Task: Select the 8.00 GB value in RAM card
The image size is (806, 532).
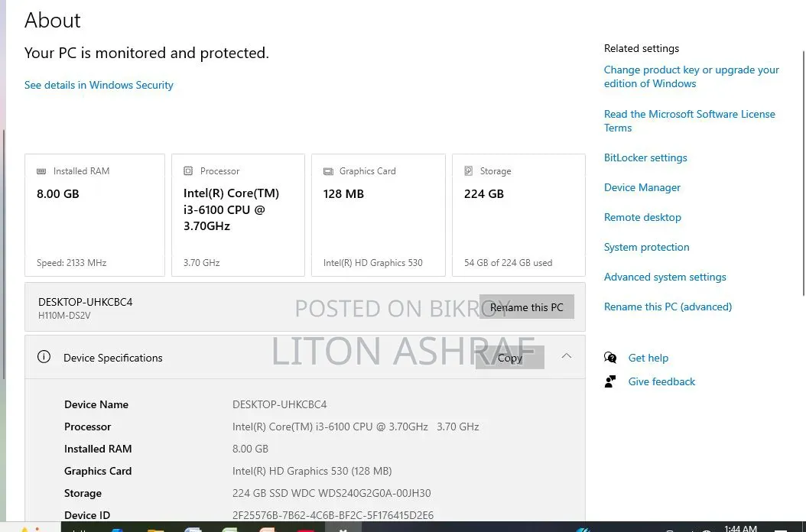Action: (58, 194)
